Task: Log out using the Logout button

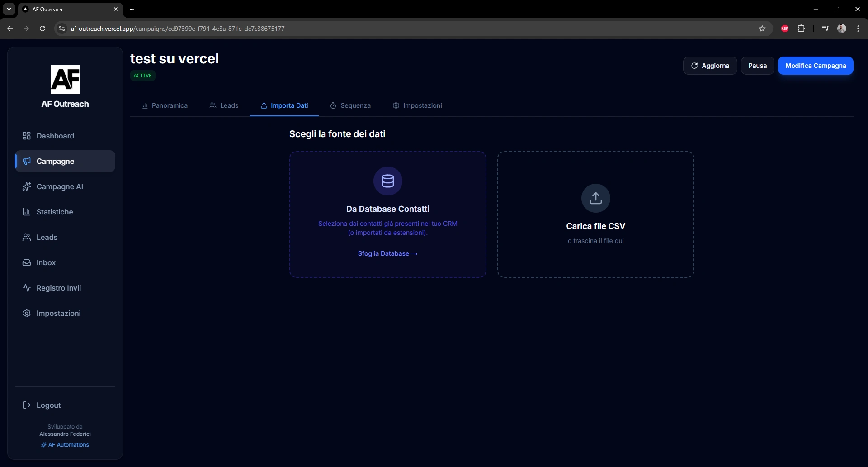Action: [x=65, y=405]
